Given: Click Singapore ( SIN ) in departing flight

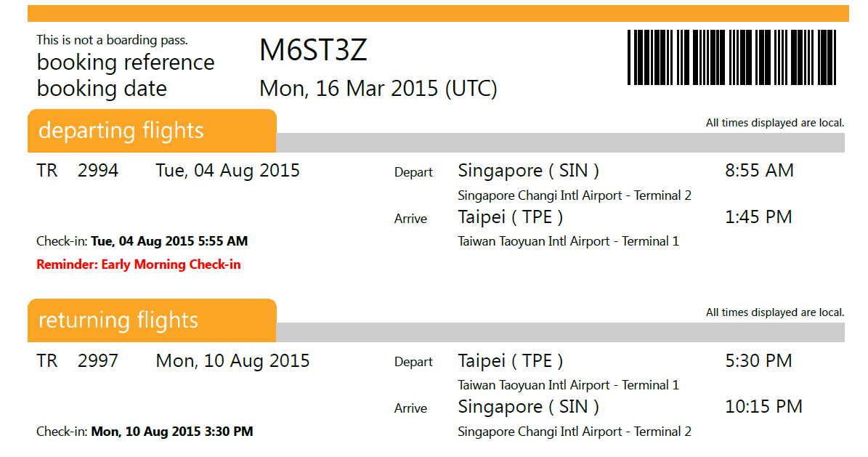Looking at the screenshot, I should click(x=528, y=171).
